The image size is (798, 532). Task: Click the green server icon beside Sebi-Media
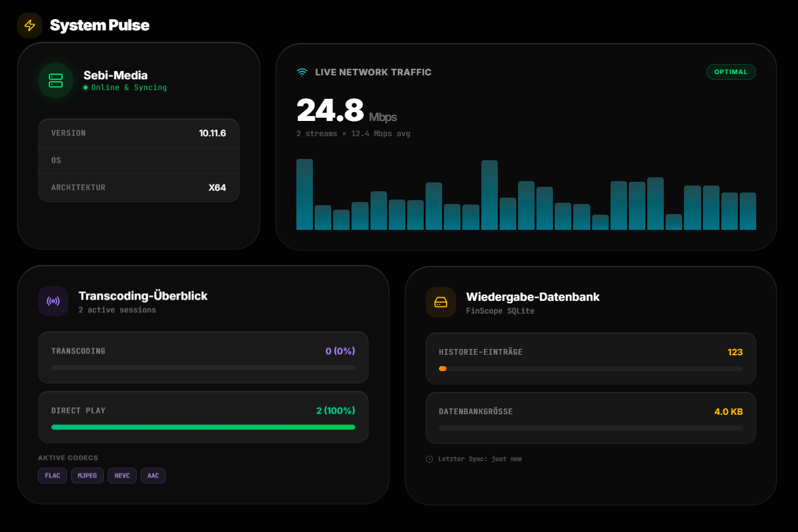[56, 80]
